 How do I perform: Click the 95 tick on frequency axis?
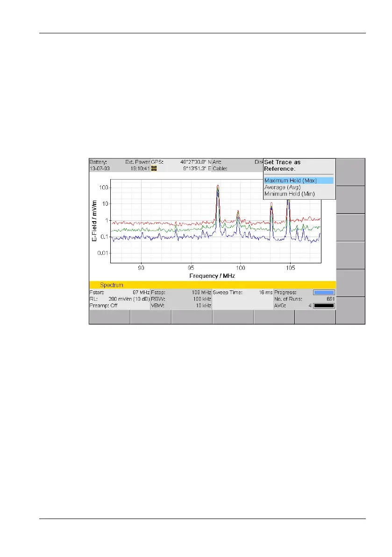[191, 268]
